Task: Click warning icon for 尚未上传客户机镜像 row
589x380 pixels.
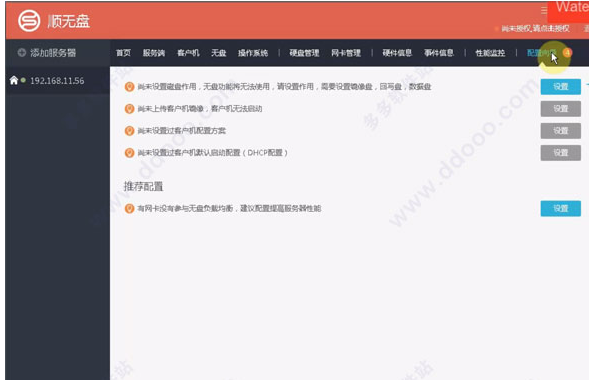Action: coord(129,109)
